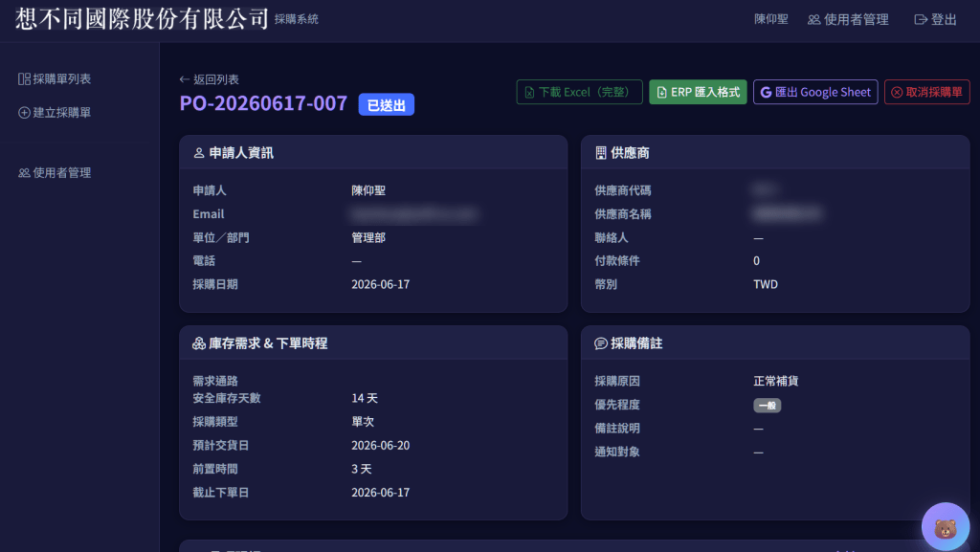
Task: Click the 管理部 department value
Action: [368, 237]
